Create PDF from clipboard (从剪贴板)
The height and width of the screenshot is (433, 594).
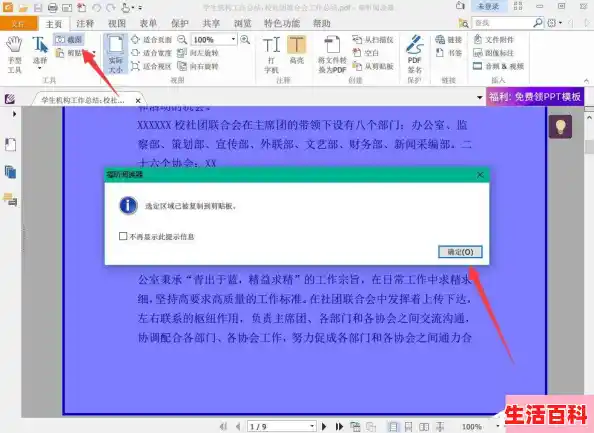pyautogui.click(x=373, y=66)
